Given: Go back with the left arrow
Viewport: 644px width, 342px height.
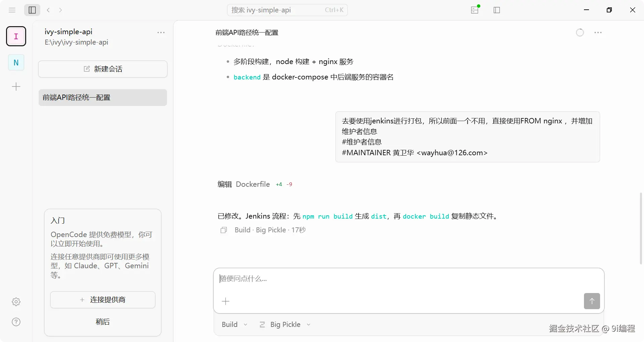Looking at the screenshot, I should coord(48,10).
